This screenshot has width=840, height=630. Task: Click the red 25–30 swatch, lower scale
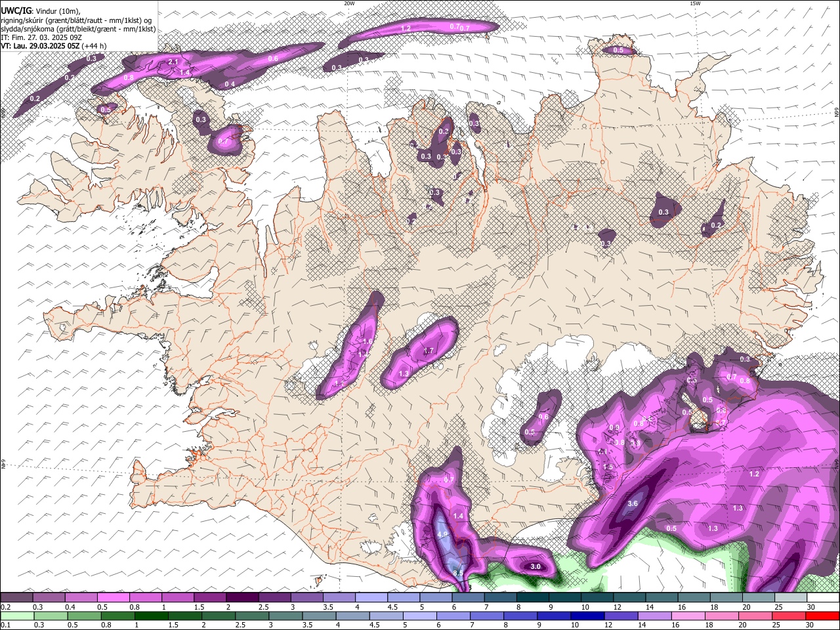[x=788, y=616]
